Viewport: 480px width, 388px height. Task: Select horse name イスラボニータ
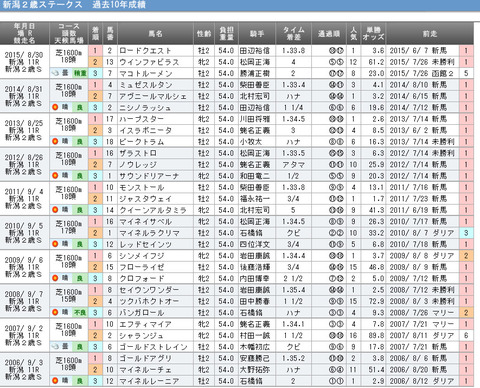pos(145,130)
